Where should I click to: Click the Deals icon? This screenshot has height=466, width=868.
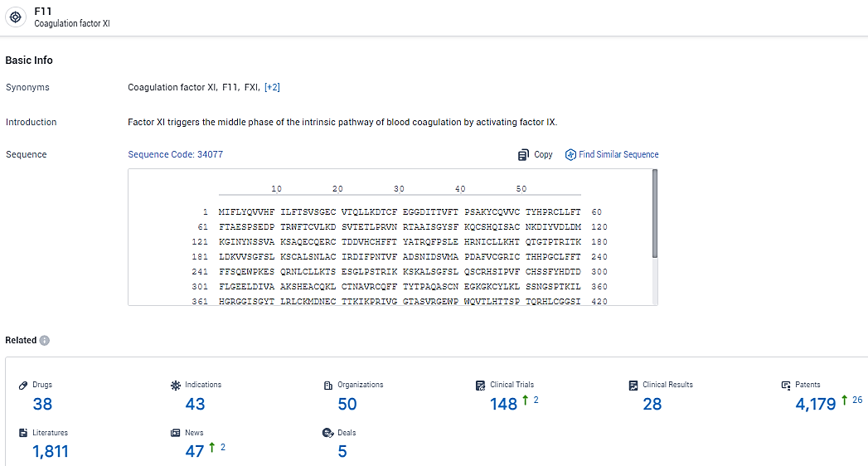(327, 433)
